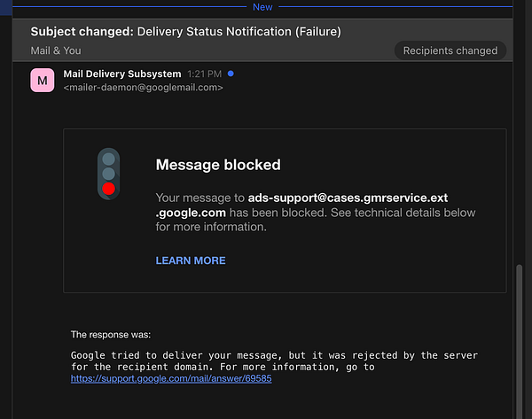The image size is (532, 419).
Task: Click the New messages divider label
Action: coord(262,6)
